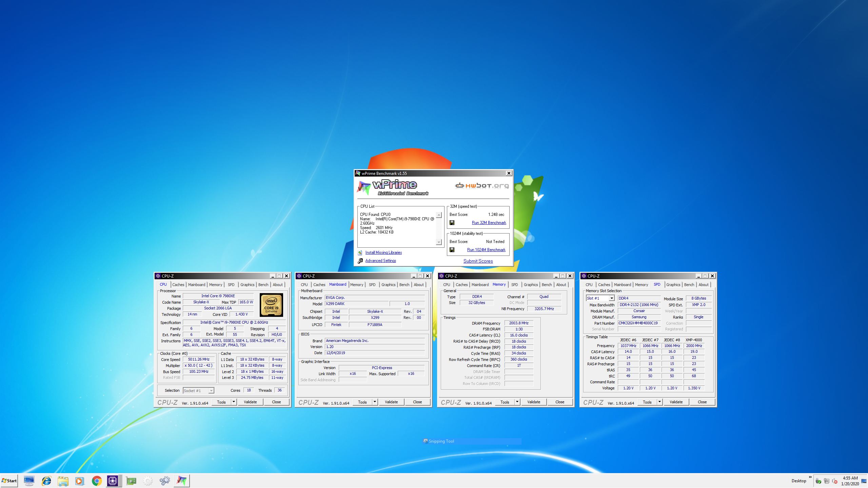Click the Install Missing Libraries icon
The width and height of the screenshot is (868, 488).
coord(360,252)
